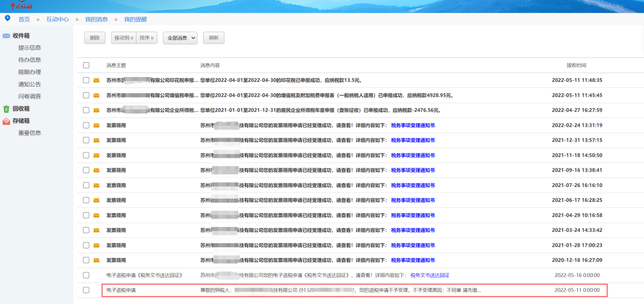The width and height of the screenshot is (644, 304).
Task: Open the 移动到 dropdown
Action: pyautogui.click(x=123, y=38)
